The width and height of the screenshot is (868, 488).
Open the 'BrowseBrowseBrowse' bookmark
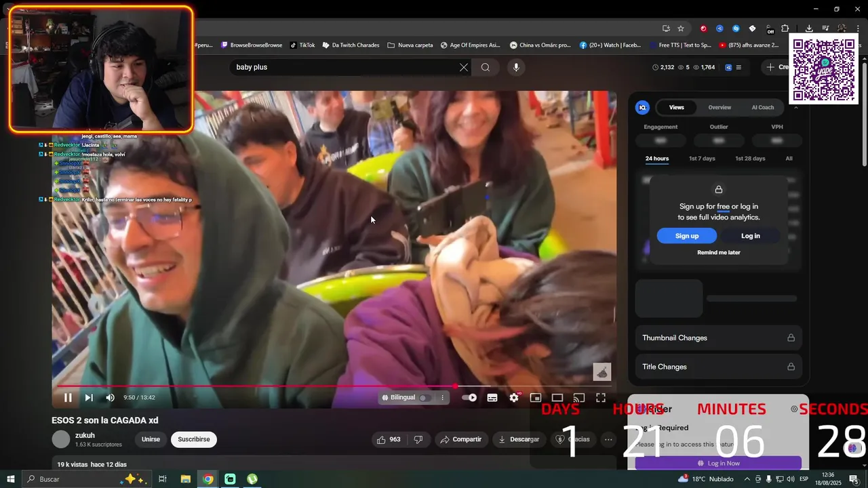pos(252,45)
